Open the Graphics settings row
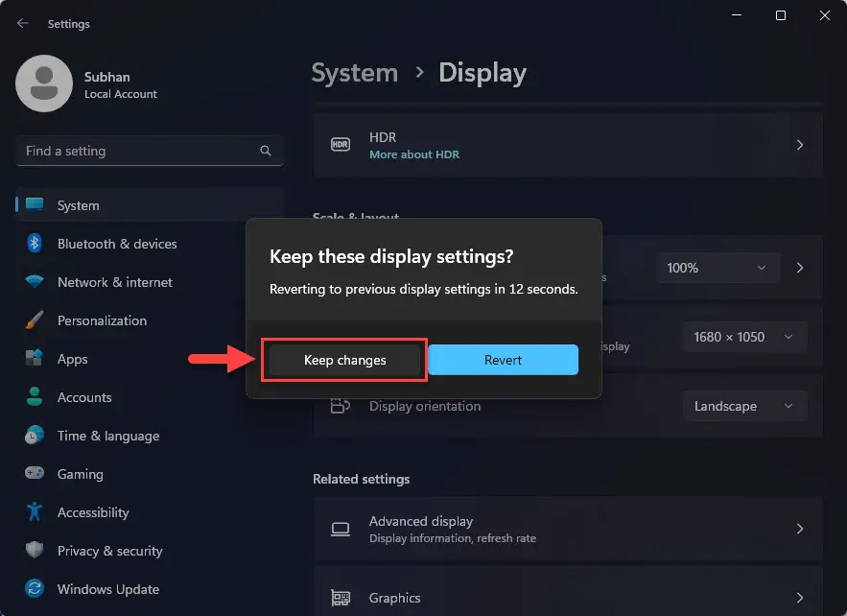This screenshot has height=616, width=847. (x=568, y=592)
